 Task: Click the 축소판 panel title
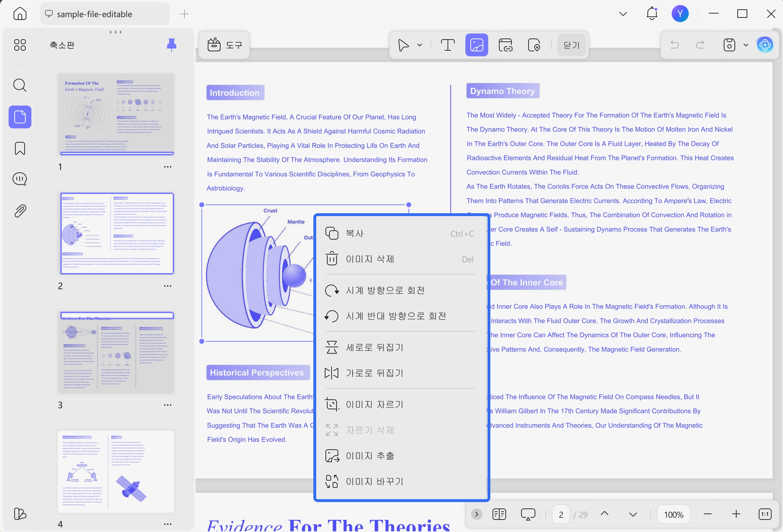point(62,45)
